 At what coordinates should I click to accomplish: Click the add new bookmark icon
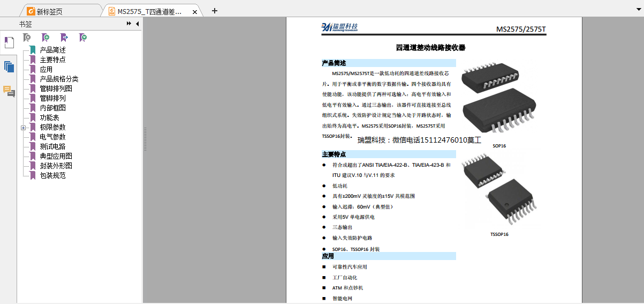click(x=46, y=38)
